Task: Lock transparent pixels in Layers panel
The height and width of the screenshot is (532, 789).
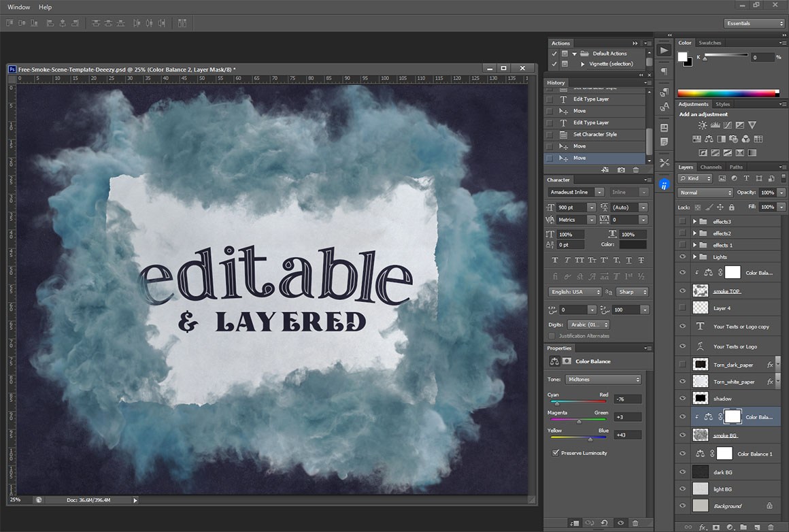Action: 698,207
